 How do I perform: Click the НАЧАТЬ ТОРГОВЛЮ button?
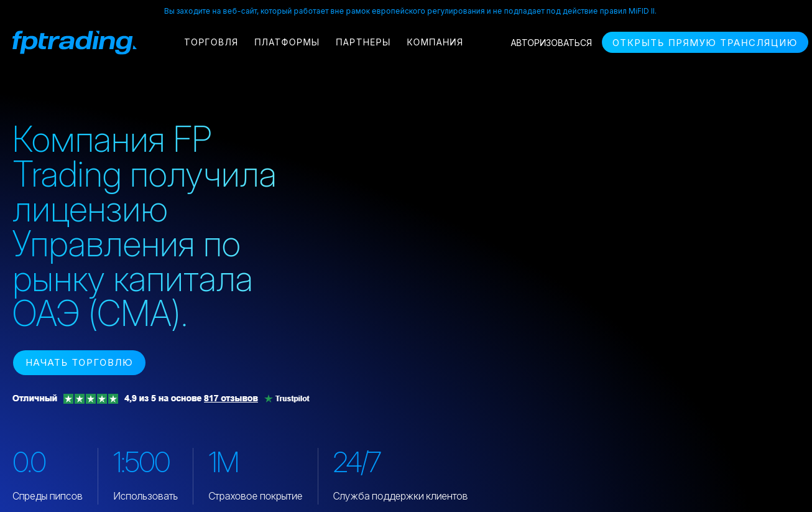(79, 363)
